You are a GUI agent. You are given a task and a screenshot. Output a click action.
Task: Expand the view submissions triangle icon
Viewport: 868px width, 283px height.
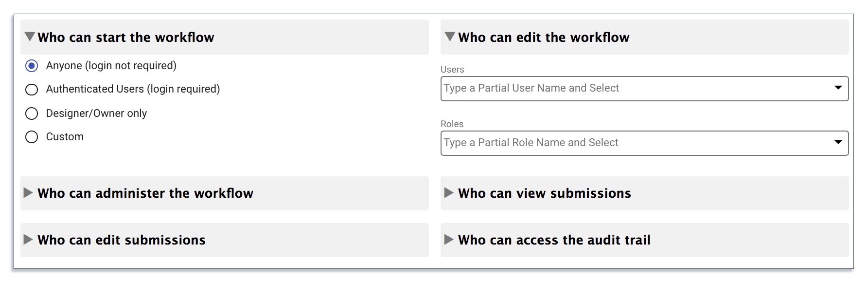pyautogui.click(x=449, y=193)
